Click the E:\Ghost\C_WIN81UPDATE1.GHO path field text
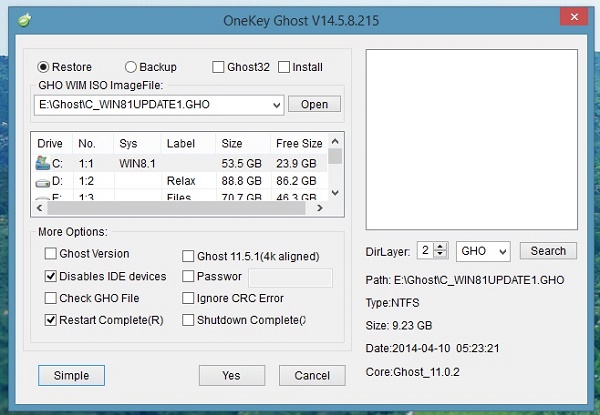Viewport: 600px width, 415px height. (x=124, y=104)
